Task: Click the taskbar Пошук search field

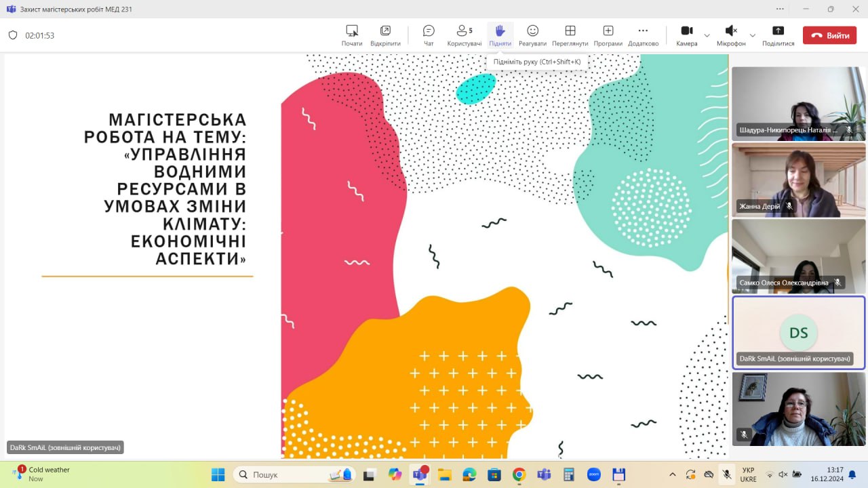Action: point(294,474)
